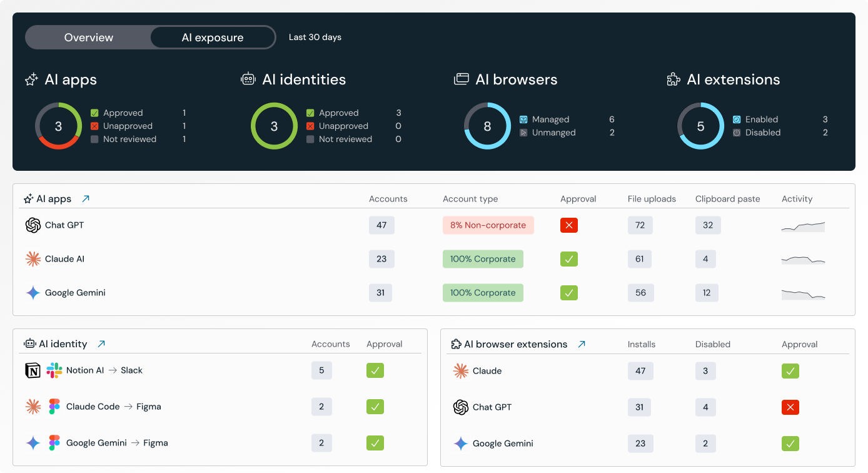Screen dimensions: 868x473
Task: Toggle Claude AI's green approval checkmark
Action: [x=568, y=259]
